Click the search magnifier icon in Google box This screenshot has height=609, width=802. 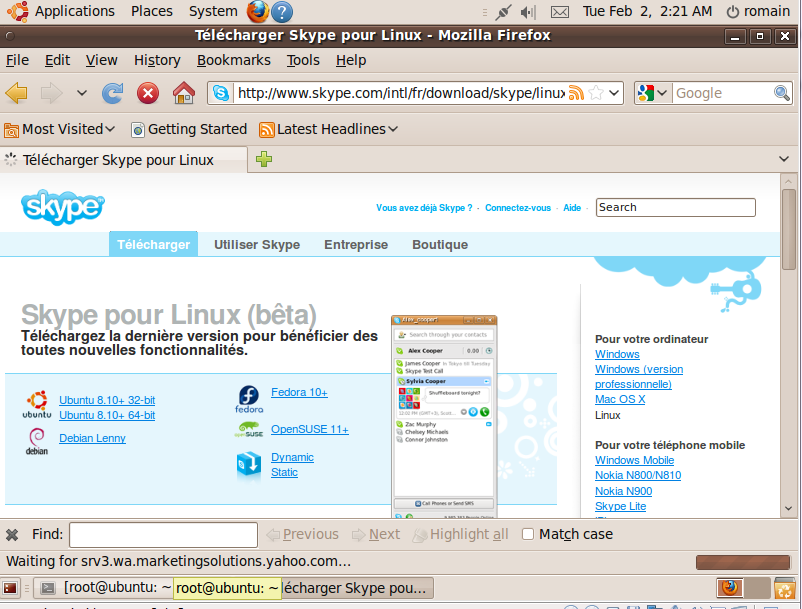[782, 93]
